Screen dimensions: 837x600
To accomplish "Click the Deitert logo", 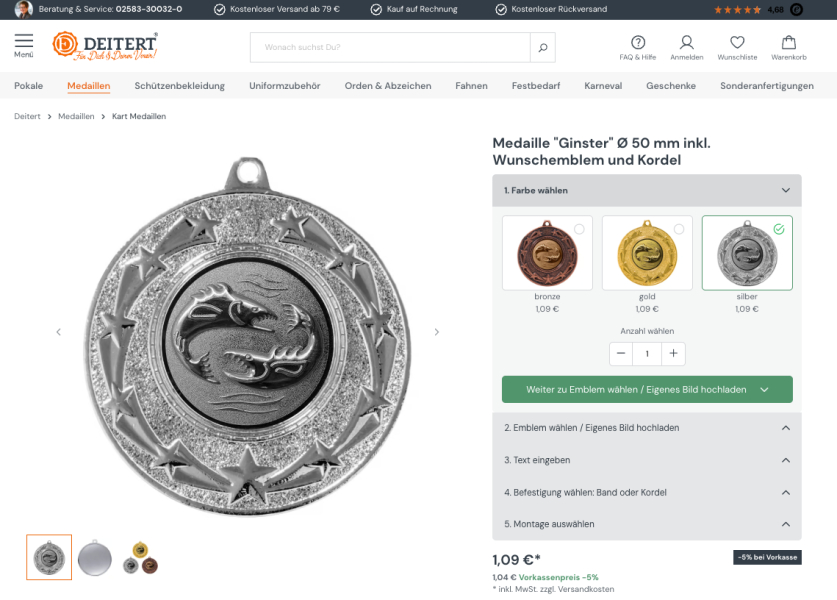I will coord(105,46).
